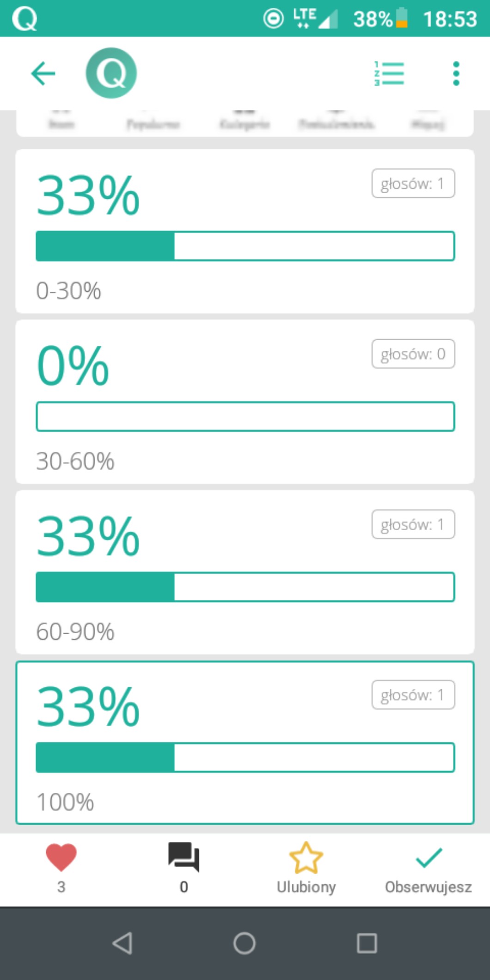Click vote count badge on 0-30% option
This screenshot has width=490, height=980.
413,184
